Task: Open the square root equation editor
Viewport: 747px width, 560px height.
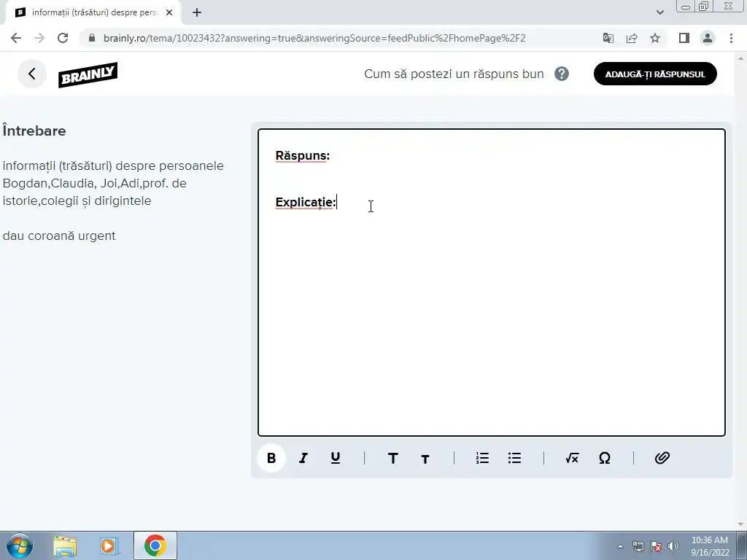Action: pyautogui.click(x=572, y=458)
